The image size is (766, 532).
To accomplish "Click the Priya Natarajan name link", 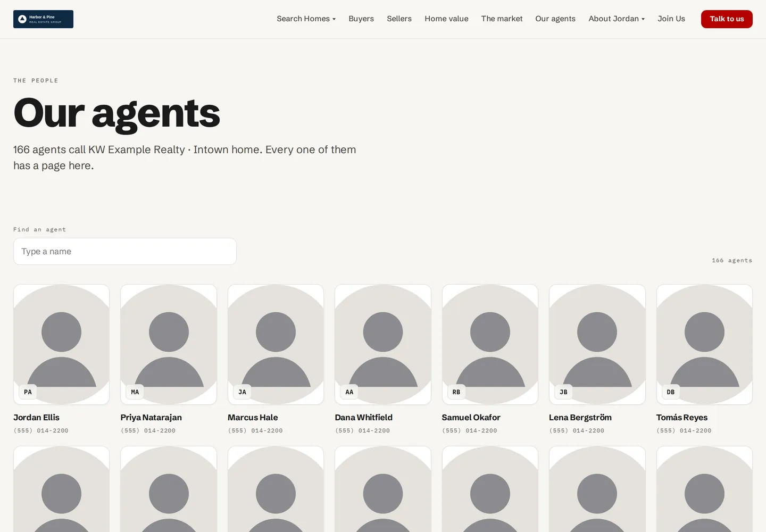I will coord(151,418).
